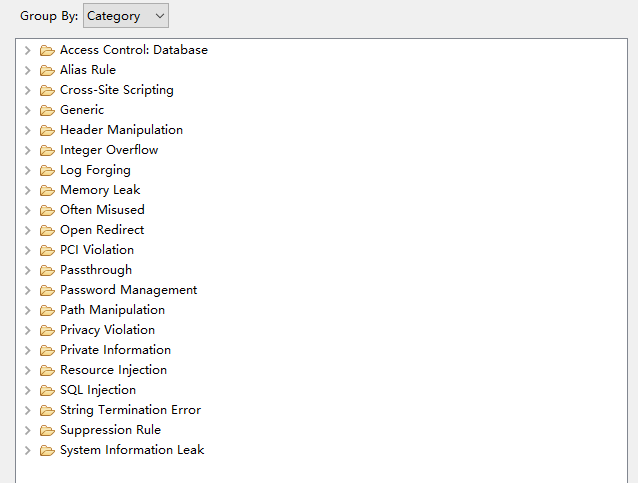Click the Access Control: Database folder icon
The image size is (638, 483).
tap(47, 50)
